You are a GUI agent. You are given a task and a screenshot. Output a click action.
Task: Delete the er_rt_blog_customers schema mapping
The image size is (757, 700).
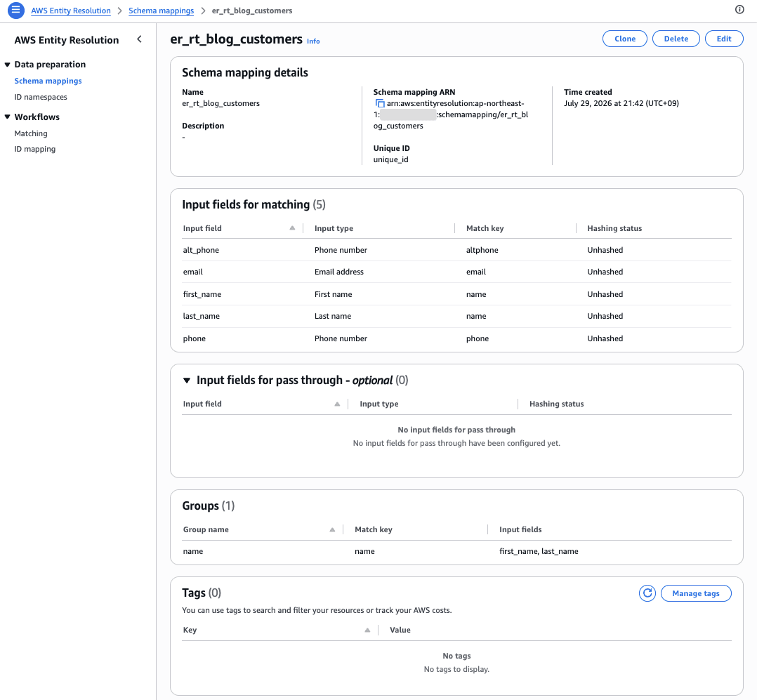[x=676, y=39]
